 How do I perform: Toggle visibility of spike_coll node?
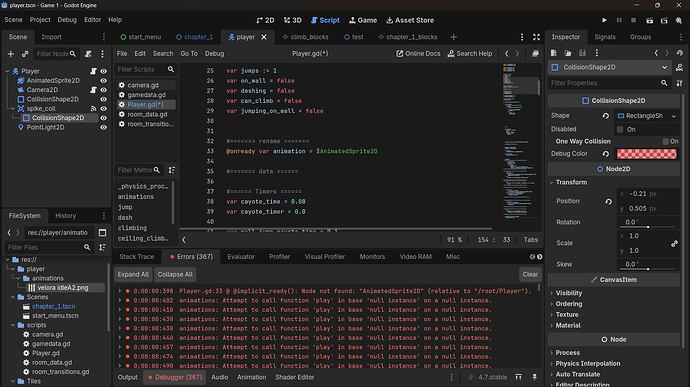(103, 108)
